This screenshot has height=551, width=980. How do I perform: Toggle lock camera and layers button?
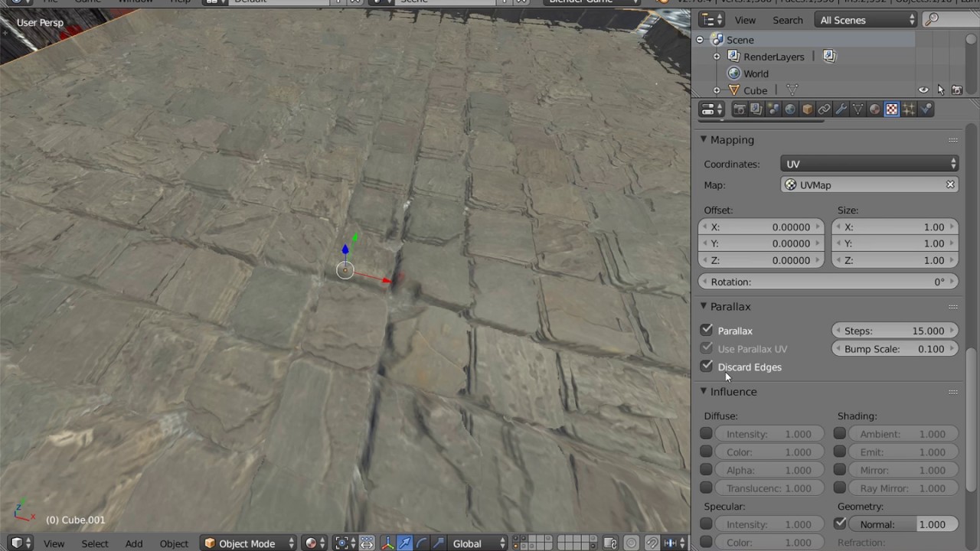[611, 543]
